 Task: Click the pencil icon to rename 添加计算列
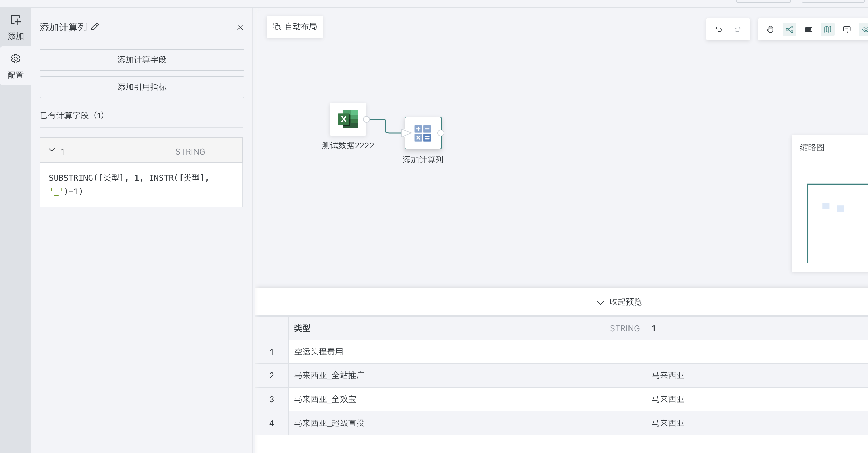pyautogui.click(x=96, y=27)
